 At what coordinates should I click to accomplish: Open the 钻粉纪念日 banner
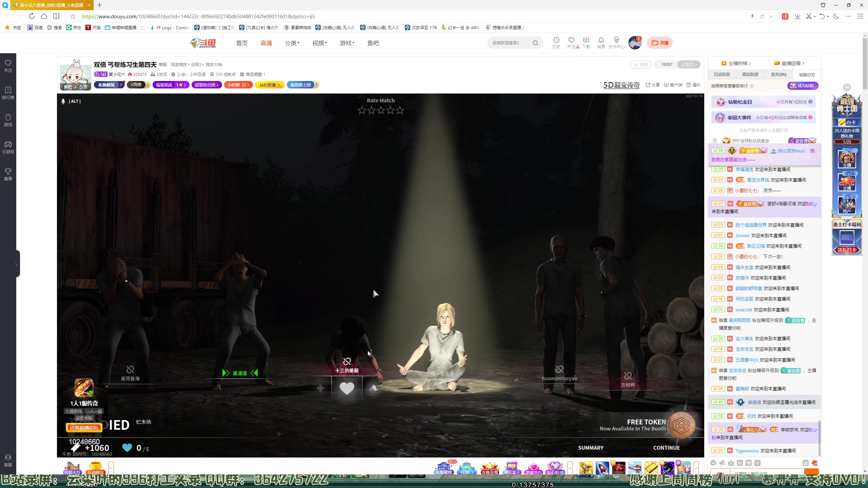pyautogui.click(x=763, y=102)
